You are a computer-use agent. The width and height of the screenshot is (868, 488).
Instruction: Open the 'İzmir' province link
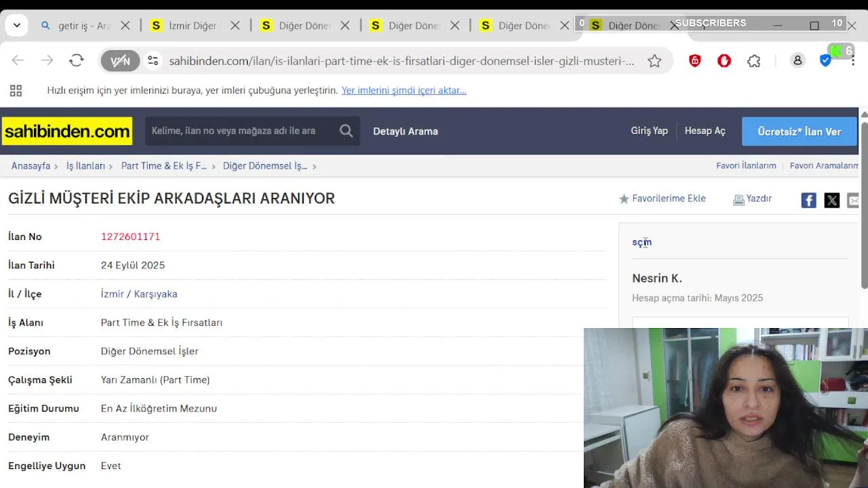point(113,293)
